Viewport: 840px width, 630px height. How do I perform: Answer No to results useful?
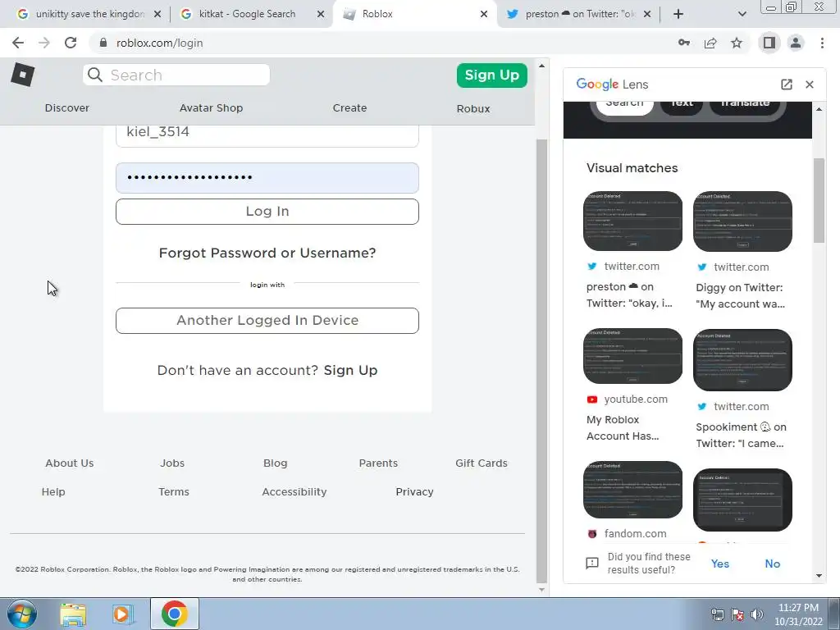773,564
